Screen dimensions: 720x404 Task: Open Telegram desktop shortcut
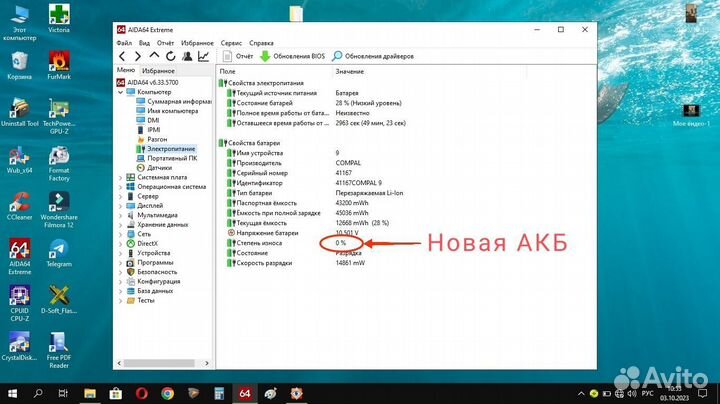[59, 253]
